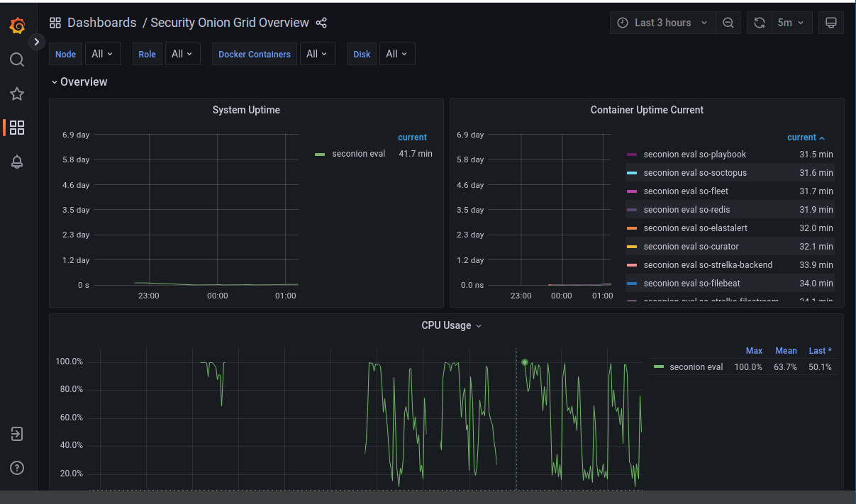Viewport: 856px width, 504px height.
Task: Click the sign in icon in sidebar
Action: coord(17,434)
